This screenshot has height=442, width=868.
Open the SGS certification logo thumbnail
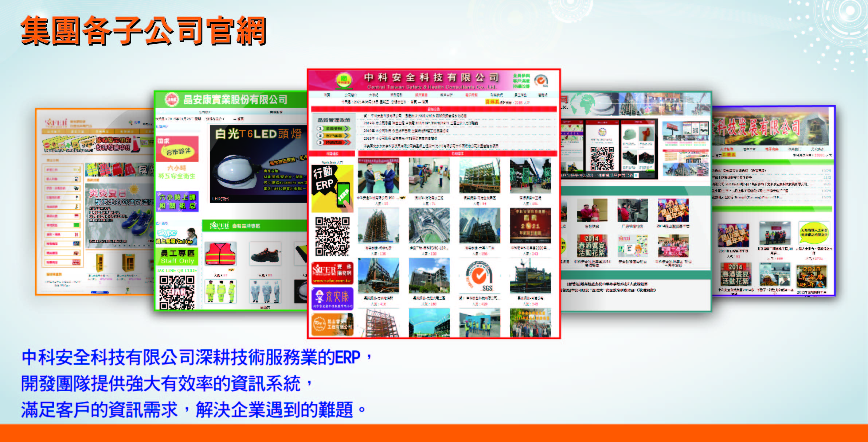coord(480,276)
